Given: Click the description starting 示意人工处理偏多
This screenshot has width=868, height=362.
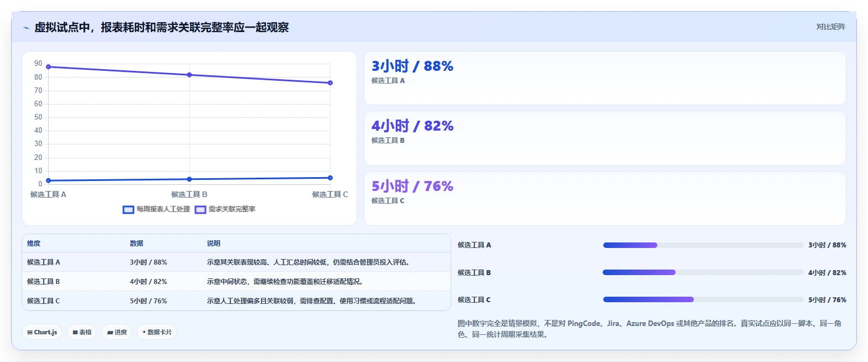Looking at the screenshot, I should click(x=312, y=301).
